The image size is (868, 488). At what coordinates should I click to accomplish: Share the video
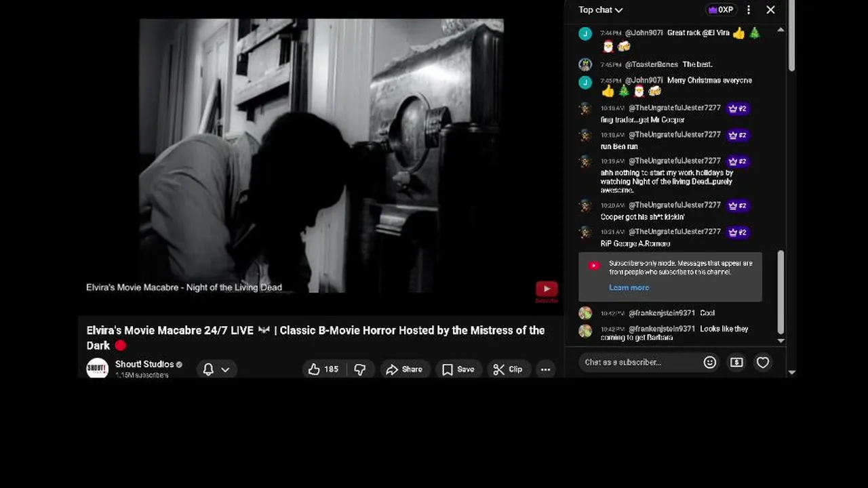coord(404,369)
